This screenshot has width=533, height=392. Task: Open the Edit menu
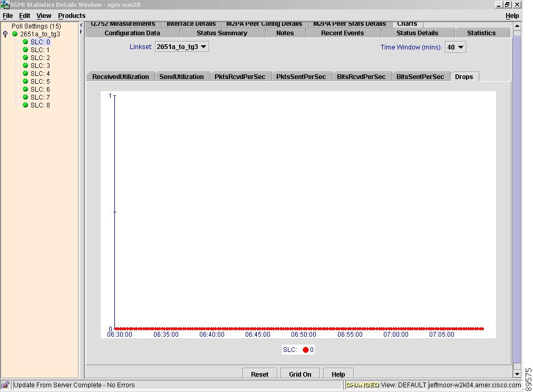tap(24, 16)
